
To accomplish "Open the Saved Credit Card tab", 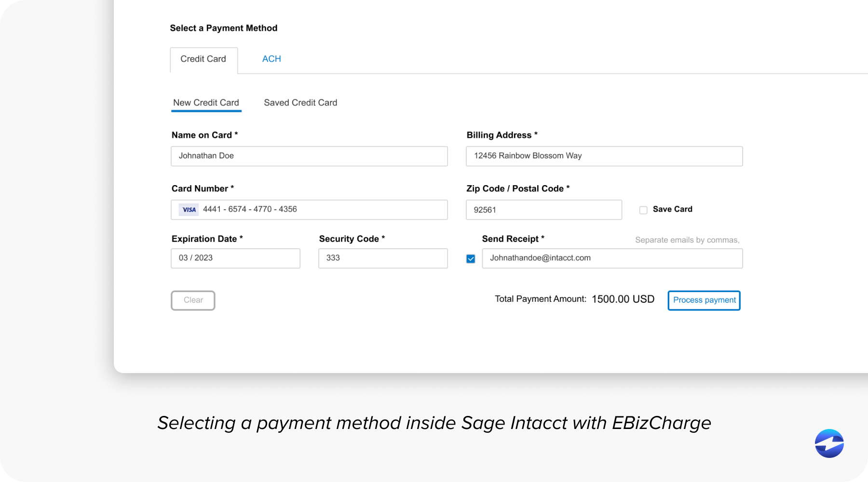I will 300,102.
